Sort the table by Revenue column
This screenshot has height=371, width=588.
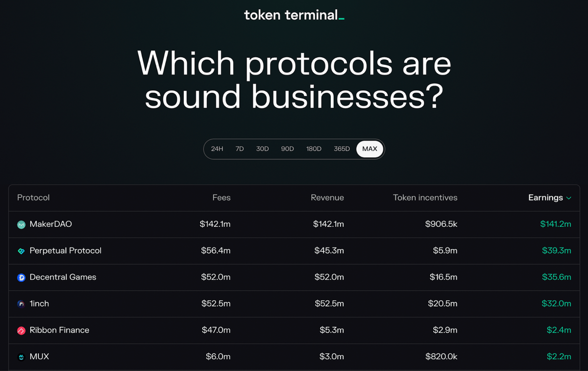point(327,198)
